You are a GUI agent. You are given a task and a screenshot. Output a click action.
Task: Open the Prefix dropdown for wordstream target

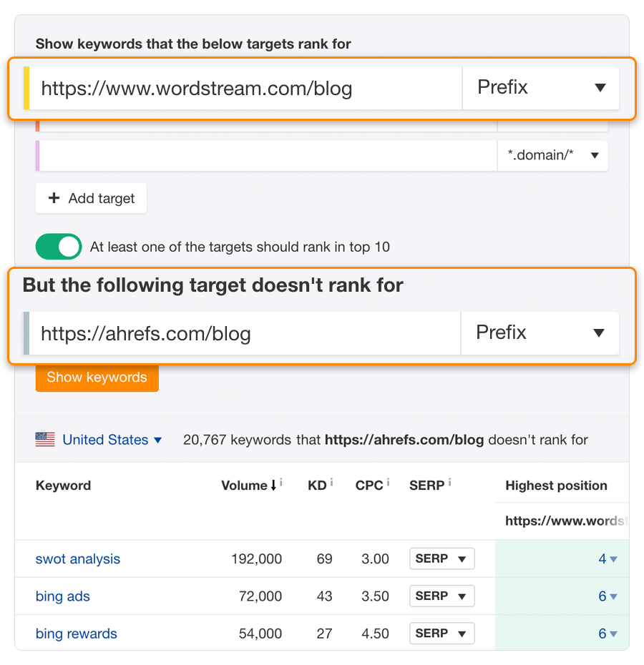pos(540,88)
